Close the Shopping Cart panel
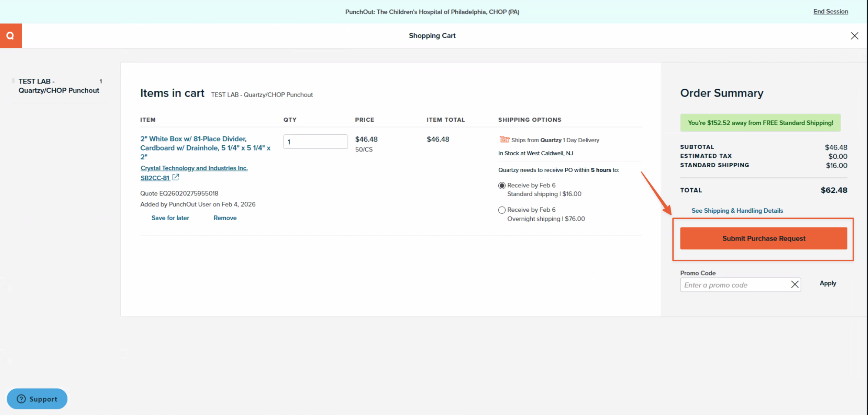The width and height of the screenshot is (868, 415). 854,36
